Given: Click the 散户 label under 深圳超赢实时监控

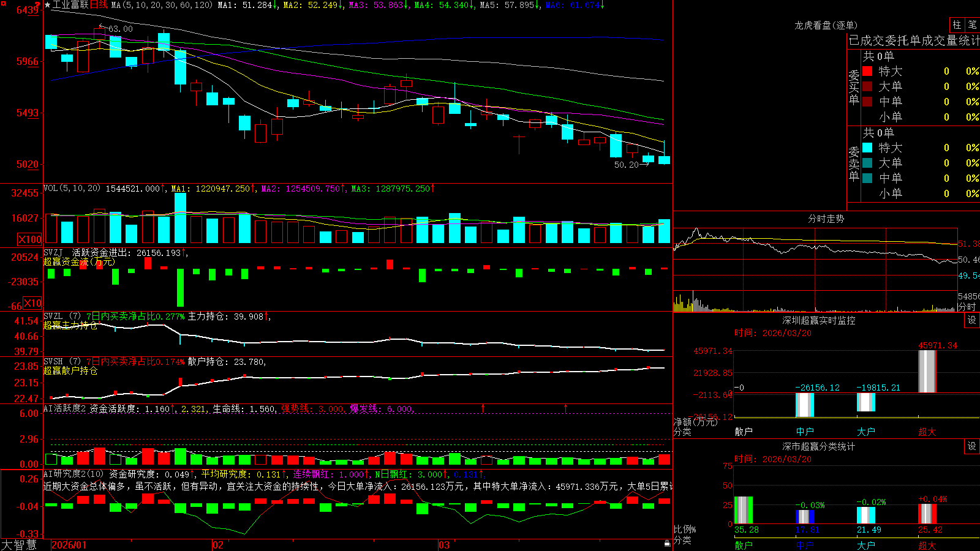Looking at the screenshot, I should [x=744, y=432].
